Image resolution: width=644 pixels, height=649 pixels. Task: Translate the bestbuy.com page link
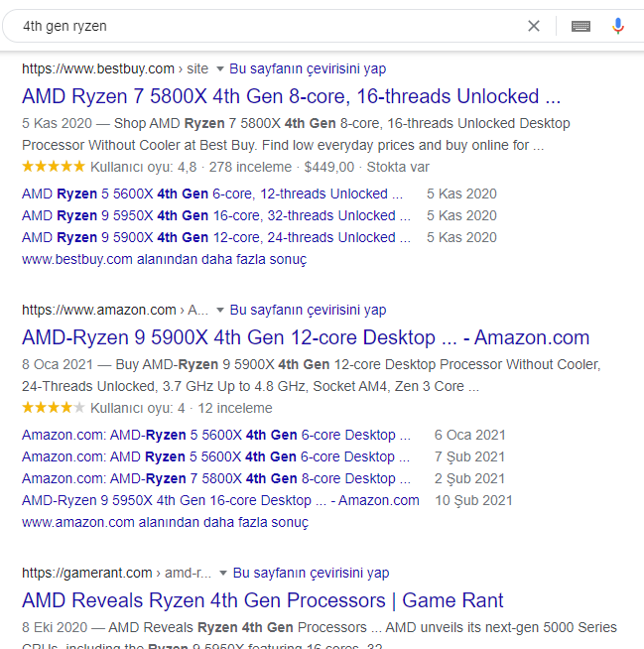(x=308, y=68)
